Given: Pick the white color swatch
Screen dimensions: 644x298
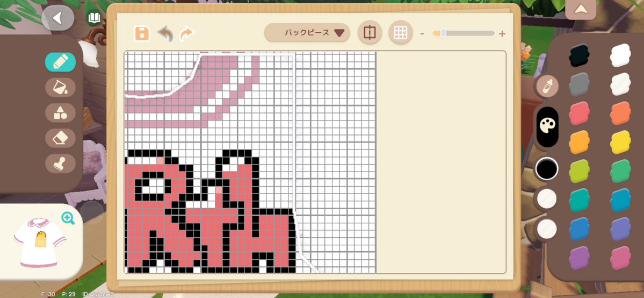Looking at the screenshot, I should coord(620,55).
